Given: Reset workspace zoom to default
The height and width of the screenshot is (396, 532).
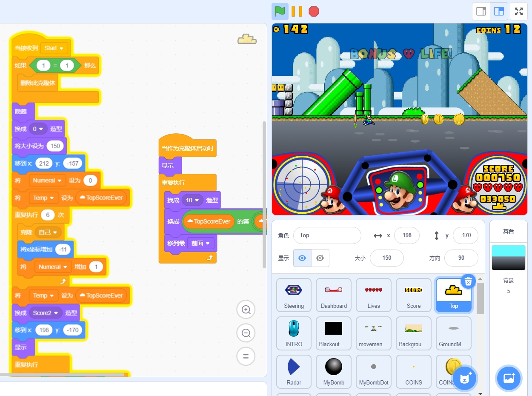Looking at the screenshot, I should tap(246, 356).
